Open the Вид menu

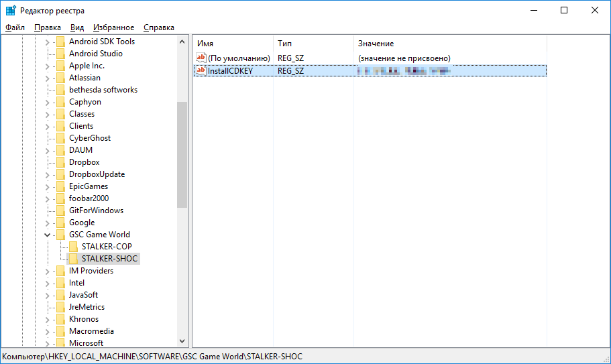[x=77, y=27]
